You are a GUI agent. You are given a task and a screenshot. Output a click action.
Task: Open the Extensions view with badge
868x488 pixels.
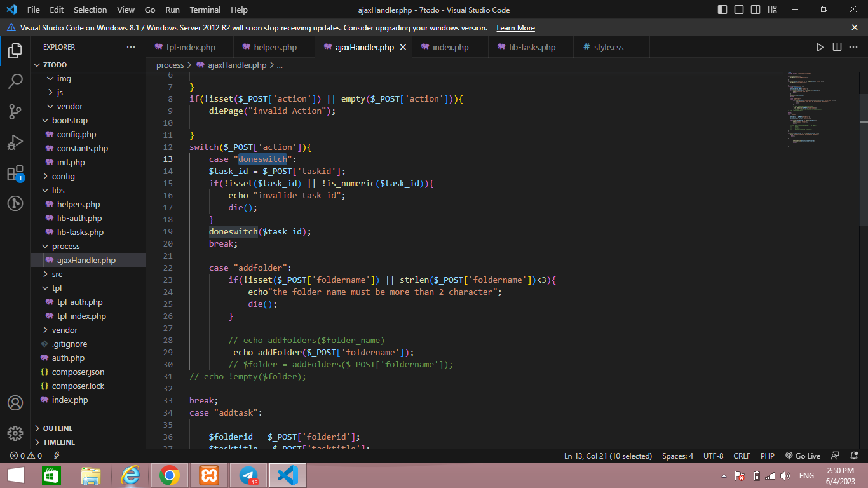15,173
